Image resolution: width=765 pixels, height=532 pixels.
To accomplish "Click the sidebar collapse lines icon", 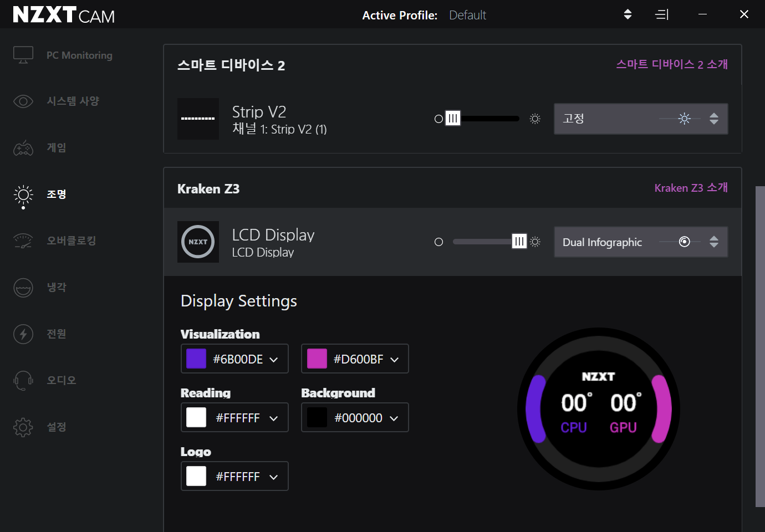I will pos(662,14).
